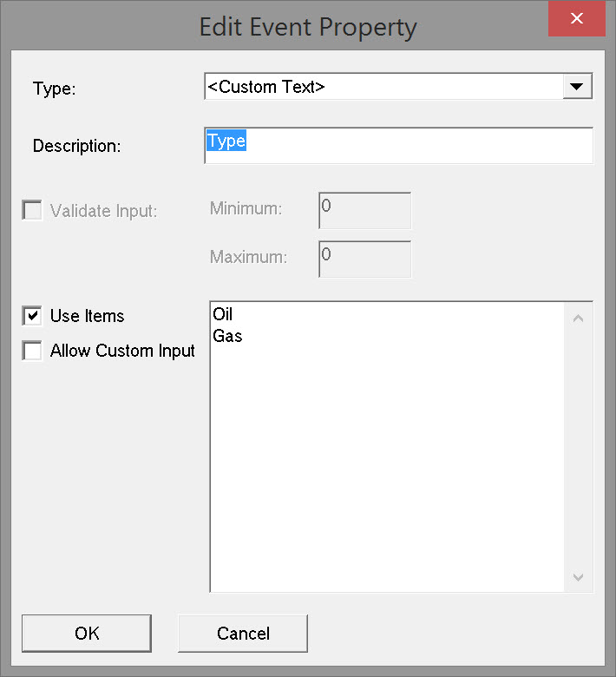The height and width of the screenshot is (677, 616).
Task: Close the Edit Event Property dialog
Action: [576, 18]
